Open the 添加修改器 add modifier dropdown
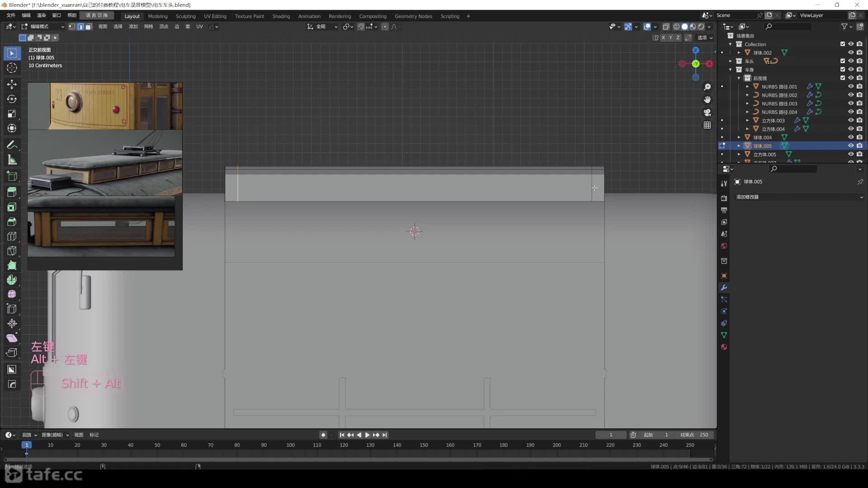 (799, 197)
